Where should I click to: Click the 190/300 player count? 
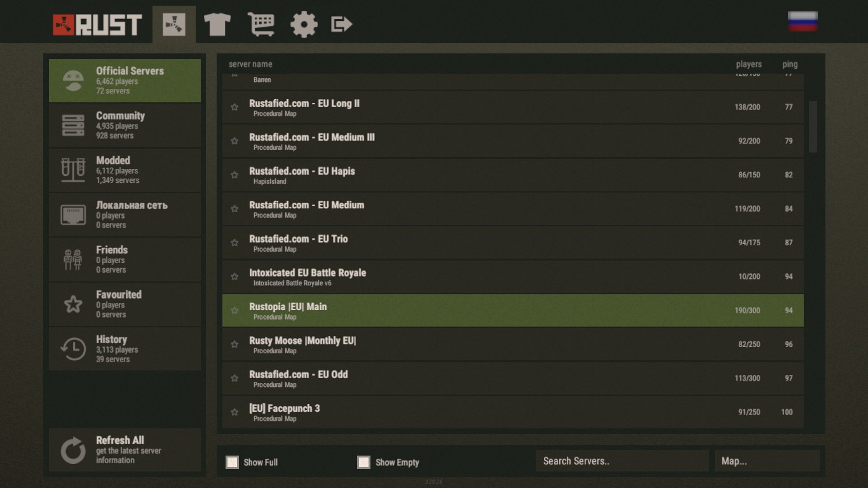pyautogui.click(x=747, y=311)
